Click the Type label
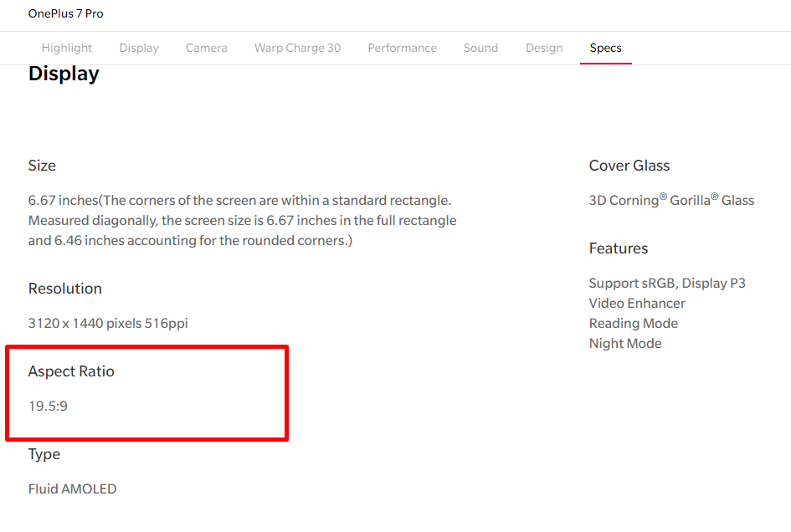This screenshot has width=791, height=532. pos(44,454)
